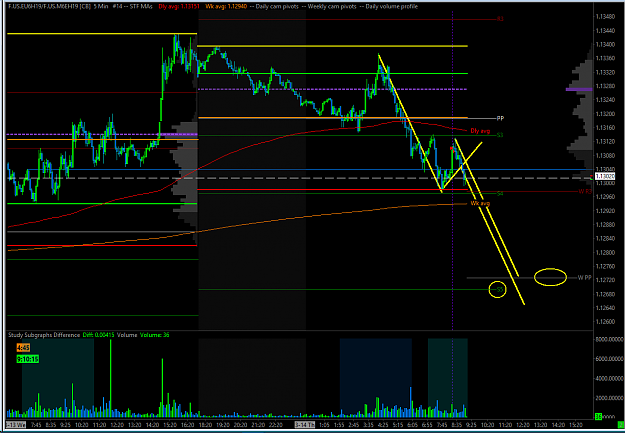Click time axis label 16:20

coord(187,425)
